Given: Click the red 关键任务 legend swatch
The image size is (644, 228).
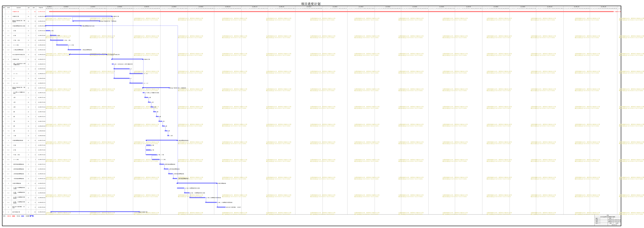Looking at the screenshot, I should 13,216.
